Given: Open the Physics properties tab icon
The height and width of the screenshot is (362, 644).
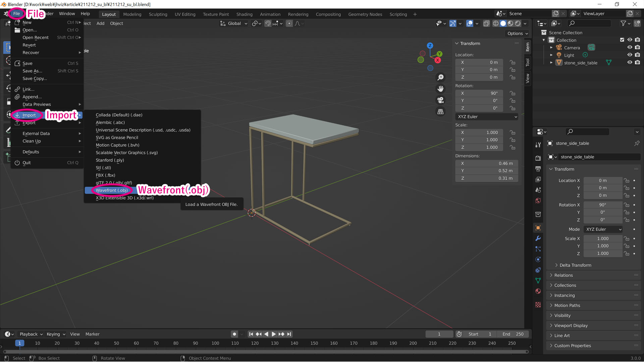Looking at the screenshot, I should [538, 259].
